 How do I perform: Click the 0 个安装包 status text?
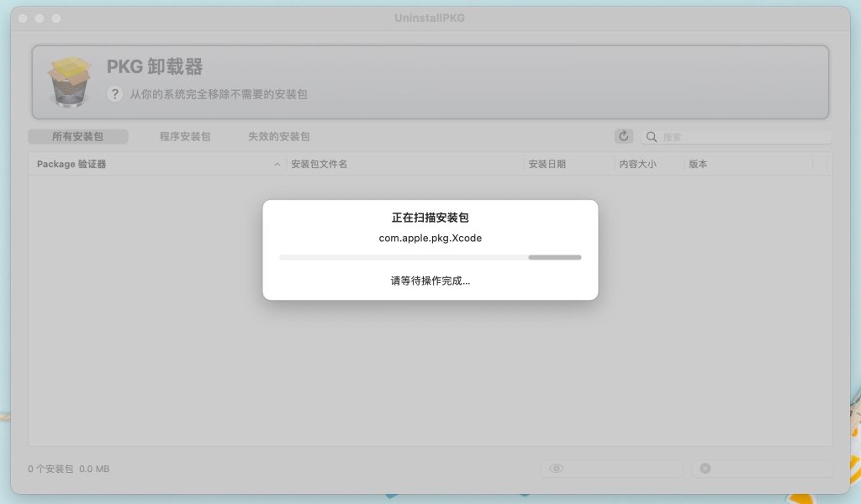(50, 469)
